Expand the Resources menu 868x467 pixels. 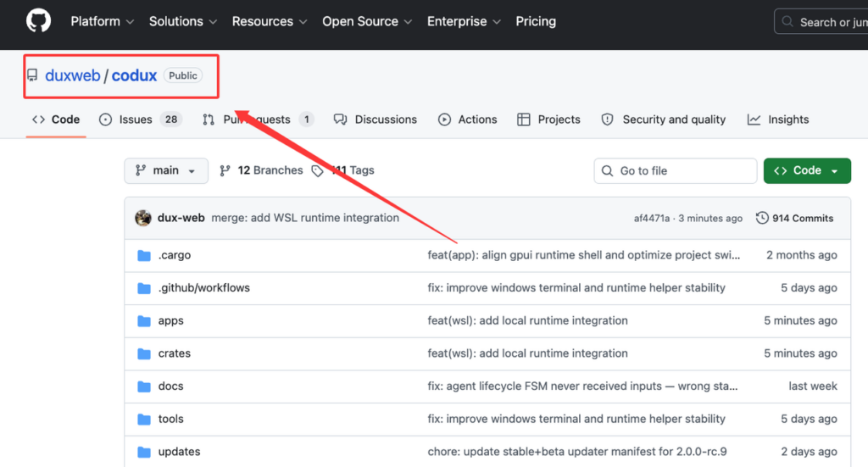click(x=270, y=21)
